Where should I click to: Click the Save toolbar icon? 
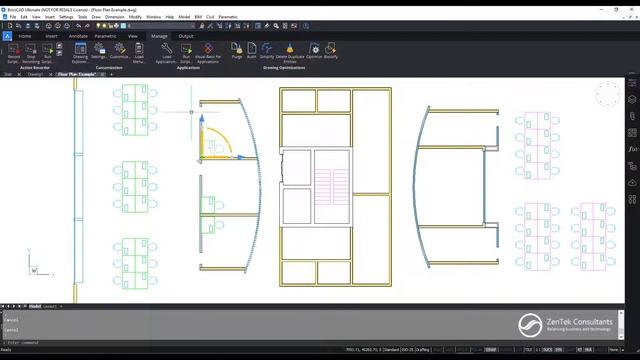tap(28, 26)
